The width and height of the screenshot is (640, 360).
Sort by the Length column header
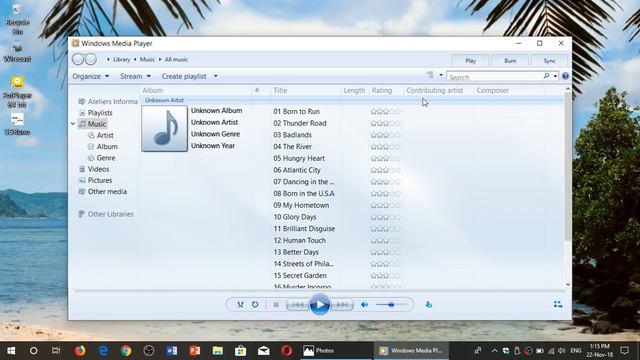tap(354, 91)
